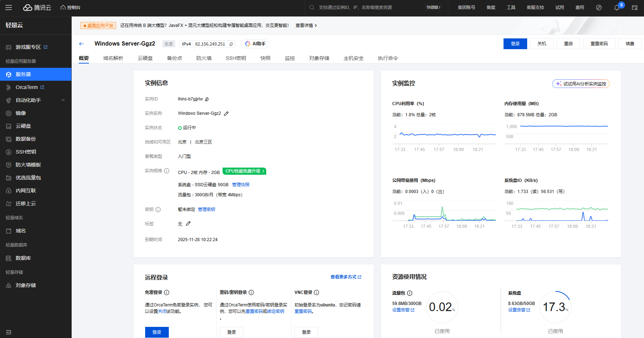
Task: Click 设置告警 link under 系统盘
Action: point(519,310)
